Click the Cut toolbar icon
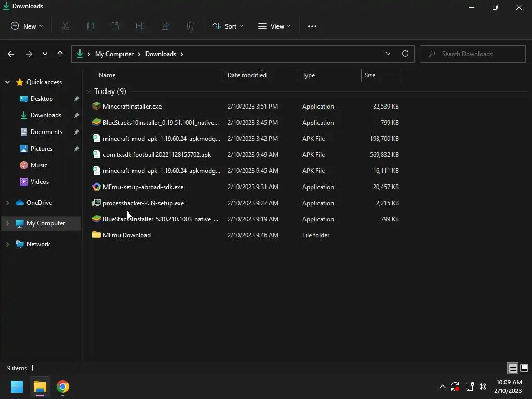This screenshot has width=532, height=399. [65, 26]
